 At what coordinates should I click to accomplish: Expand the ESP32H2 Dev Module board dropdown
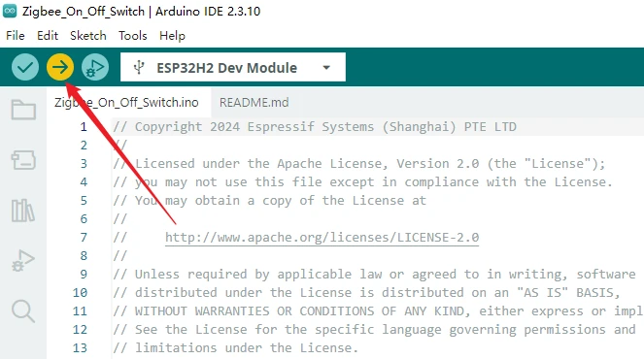[x=326, y=68]
